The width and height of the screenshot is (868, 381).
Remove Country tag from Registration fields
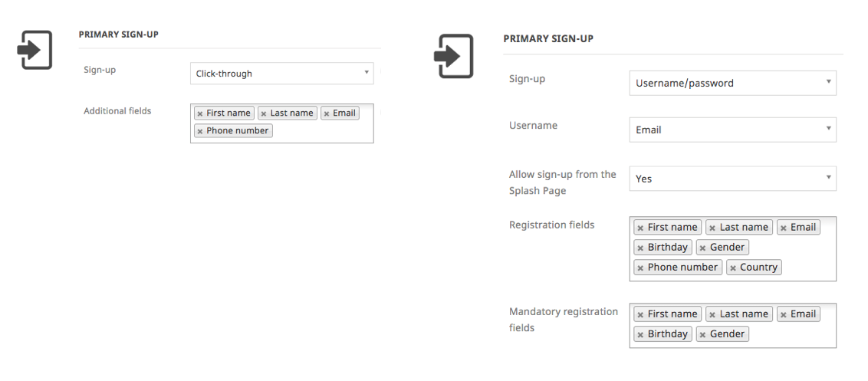pyautogui.click(x=732, y=268)
